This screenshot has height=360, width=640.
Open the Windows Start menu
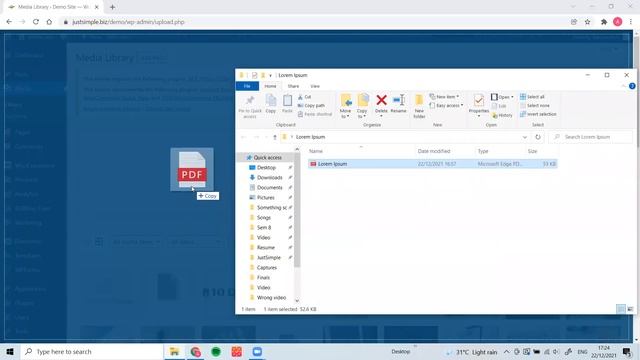pyautogui.click(x=10, y=351)
